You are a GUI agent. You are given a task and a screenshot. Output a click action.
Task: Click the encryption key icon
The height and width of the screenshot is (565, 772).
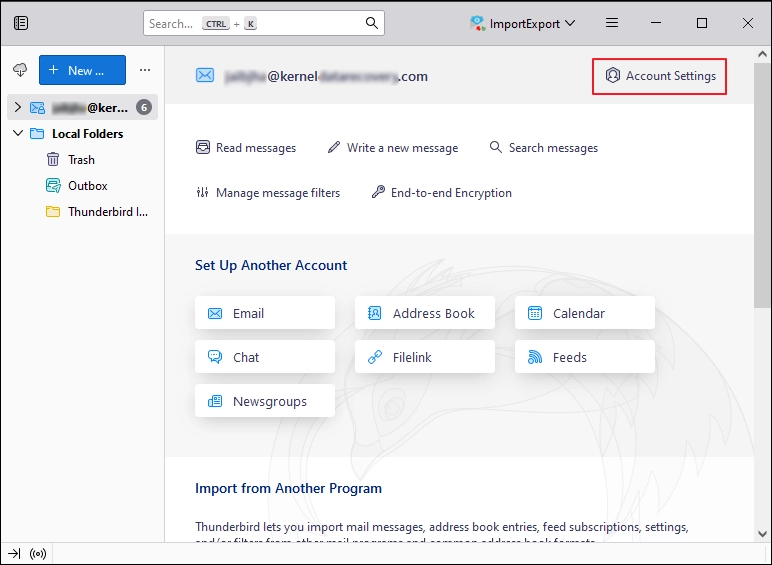click(x=378, y=191)
